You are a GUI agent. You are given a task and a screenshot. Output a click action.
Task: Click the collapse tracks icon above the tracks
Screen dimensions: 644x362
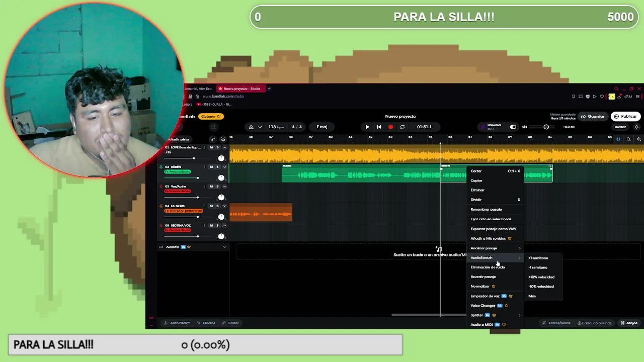[223, 139]
